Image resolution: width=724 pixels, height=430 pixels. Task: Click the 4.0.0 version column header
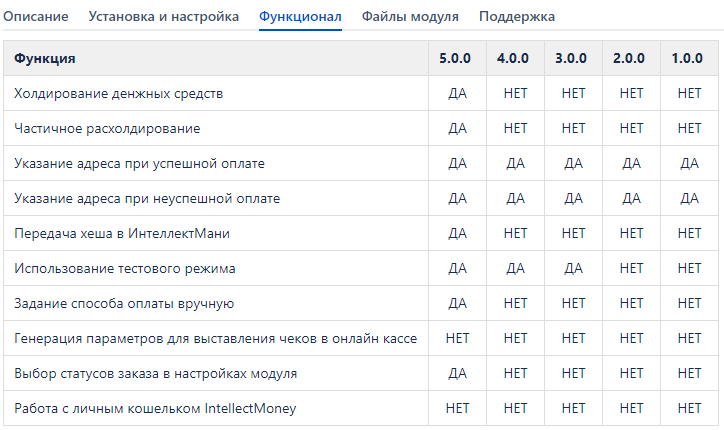pos(516,59)
